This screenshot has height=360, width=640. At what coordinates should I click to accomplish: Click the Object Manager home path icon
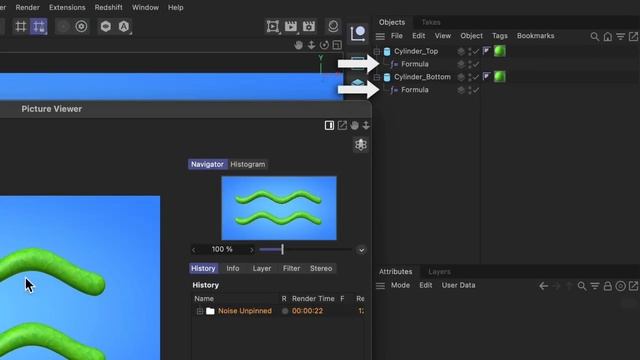click(x=608, y=37)
